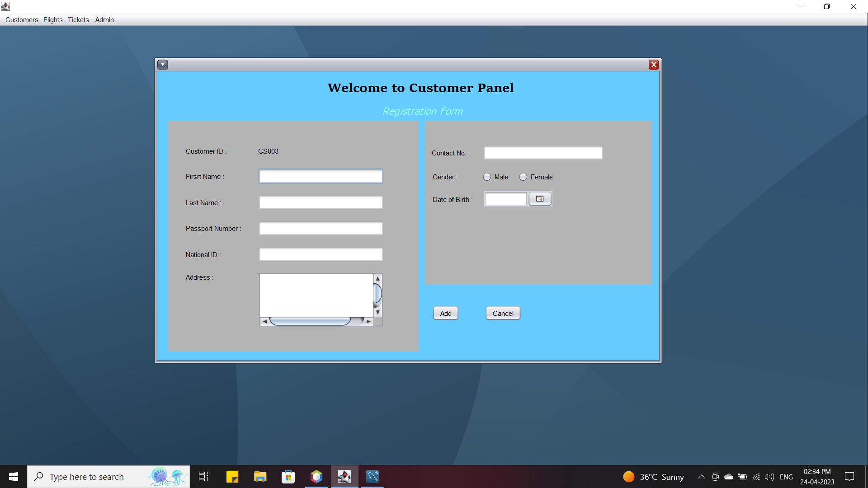868x488 pixels.
Task: Click the Cancel button
Action: click(503, 313)
